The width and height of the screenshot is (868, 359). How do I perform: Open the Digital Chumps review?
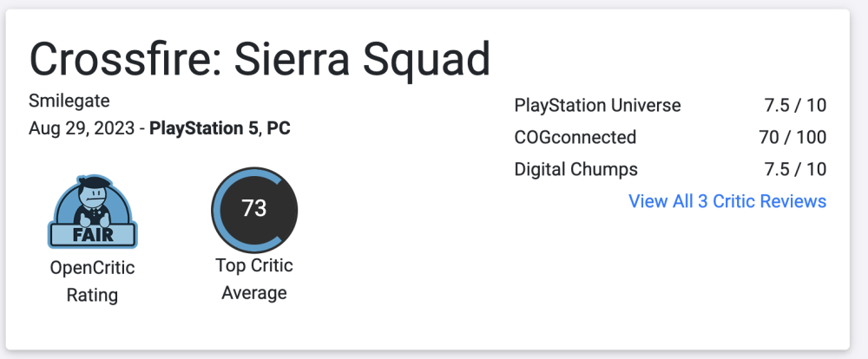pos(575,169)
